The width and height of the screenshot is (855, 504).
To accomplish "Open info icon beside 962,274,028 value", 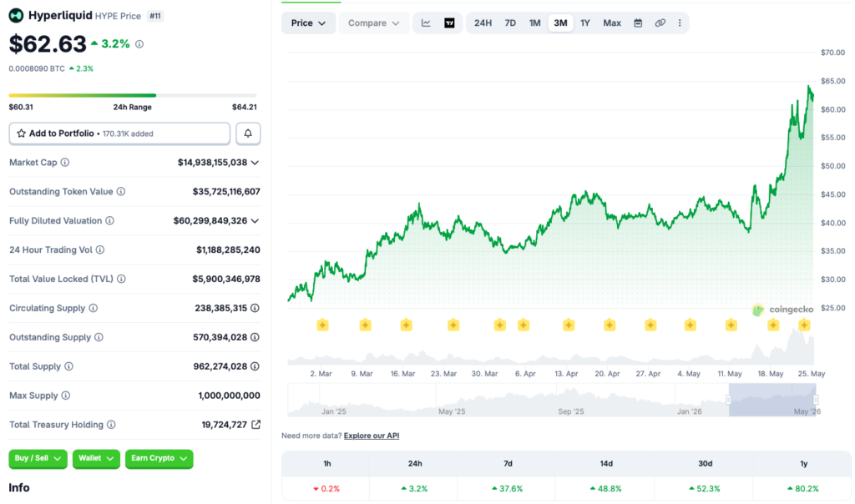I will pos(255,366).
